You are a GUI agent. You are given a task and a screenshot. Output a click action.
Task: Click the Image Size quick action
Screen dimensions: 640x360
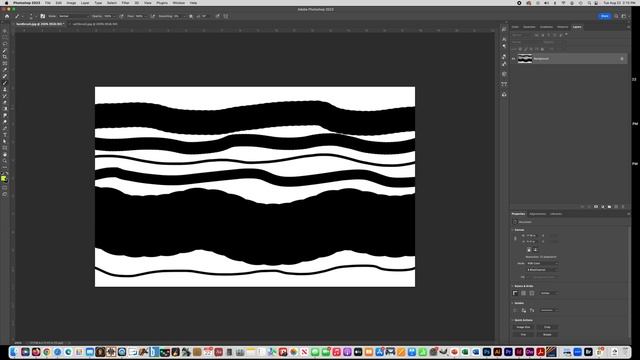[x=523, y=327]
